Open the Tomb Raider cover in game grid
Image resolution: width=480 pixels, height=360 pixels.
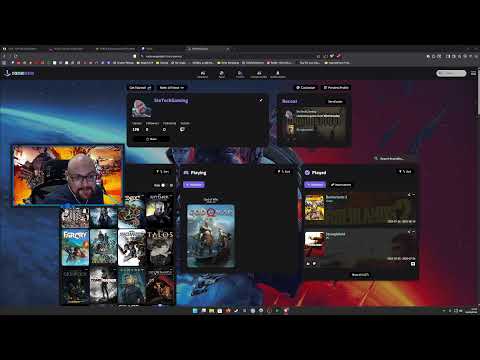pos(103,286)
